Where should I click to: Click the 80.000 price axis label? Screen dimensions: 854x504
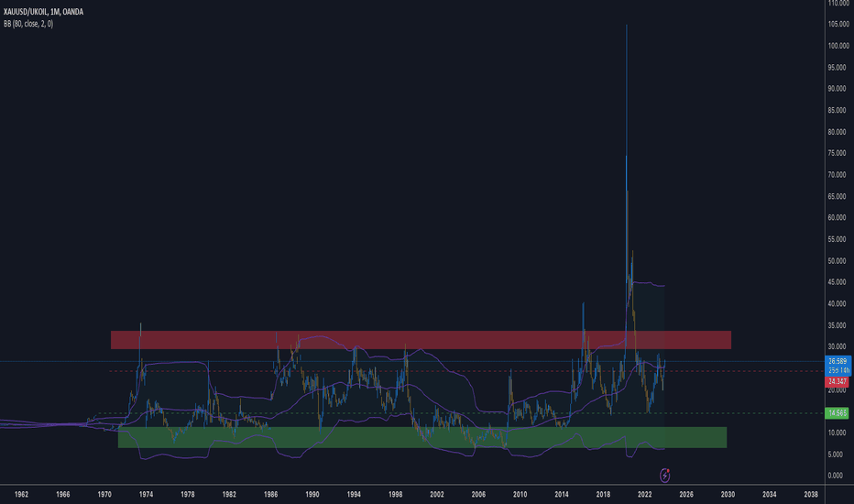coord(838,132)
